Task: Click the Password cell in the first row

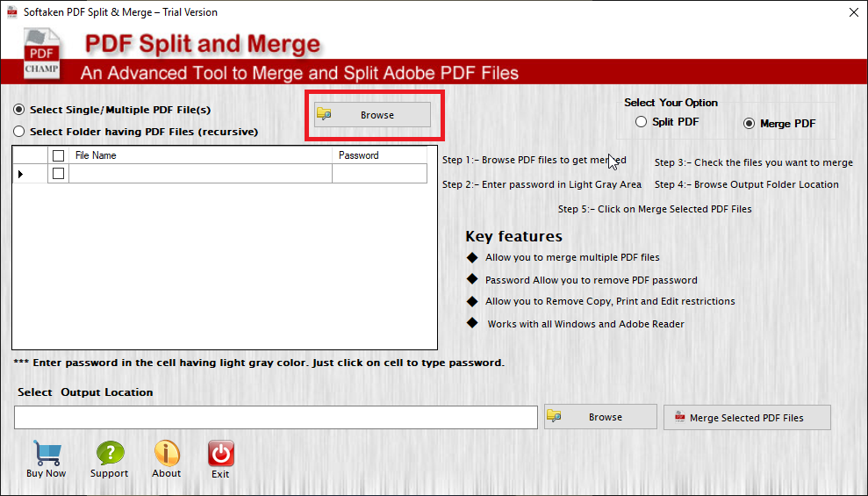Action: tap(380, 174)
